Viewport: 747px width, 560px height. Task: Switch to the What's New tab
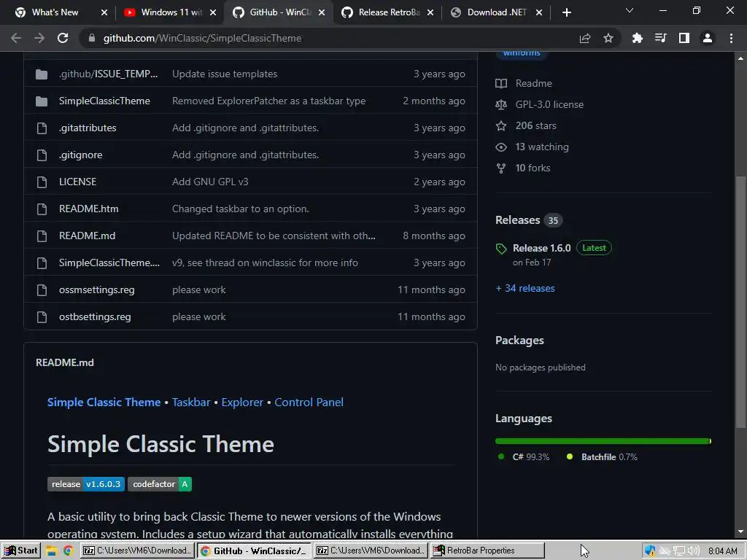pyautogui.click(x=54, y=12)
